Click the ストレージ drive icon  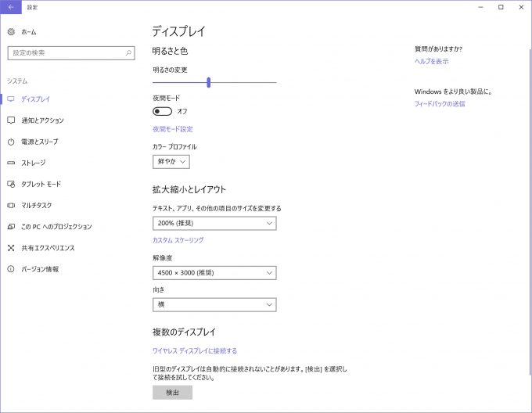click(11, 163)
